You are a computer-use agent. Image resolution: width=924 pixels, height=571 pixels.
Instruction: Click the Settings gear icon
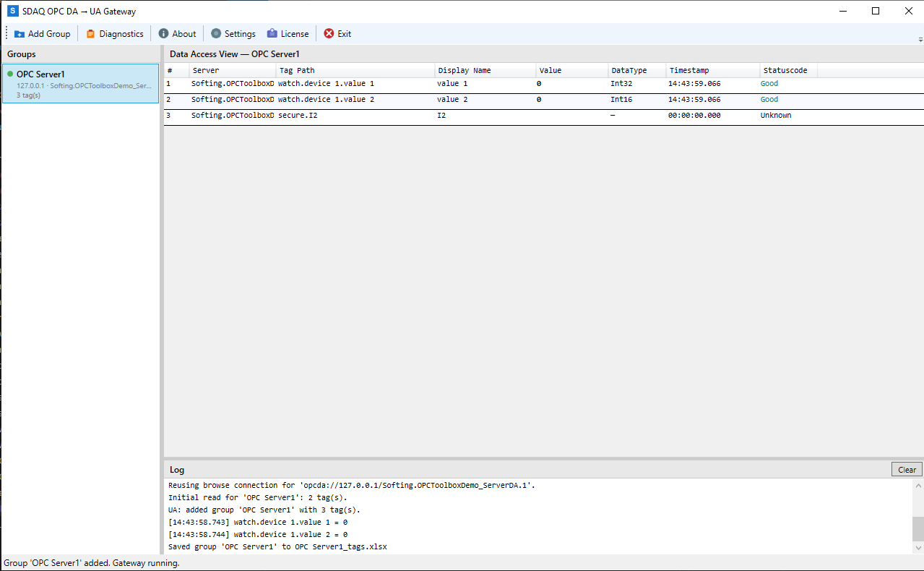click(x=216, y=34)
